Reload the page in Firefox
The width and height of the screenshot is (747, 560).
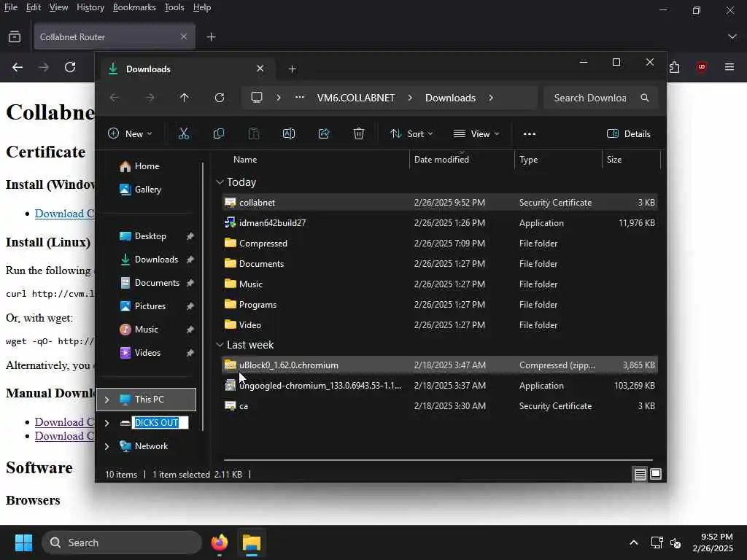coord(70,67)
